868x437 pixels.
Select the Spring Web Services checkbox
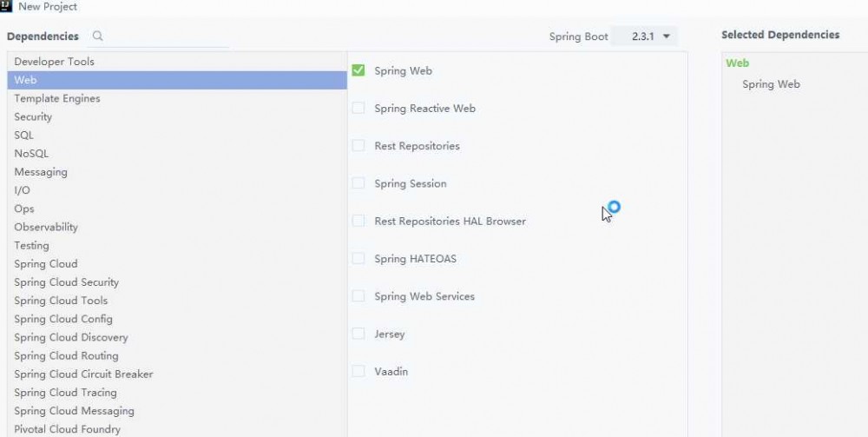pyautogui.click(x=358, y=296)
